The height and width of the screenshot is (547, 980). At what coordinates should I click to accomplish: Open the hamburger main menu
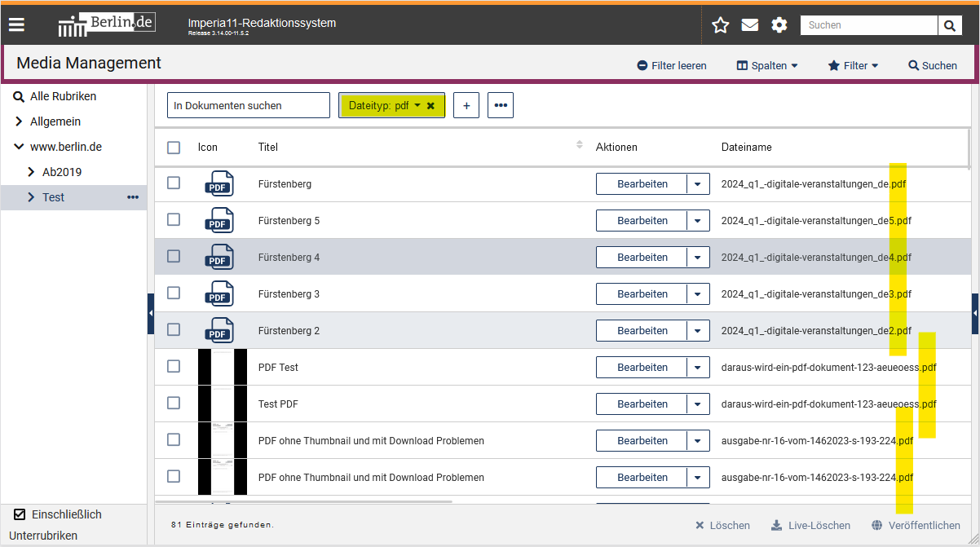tap(16, 24)
